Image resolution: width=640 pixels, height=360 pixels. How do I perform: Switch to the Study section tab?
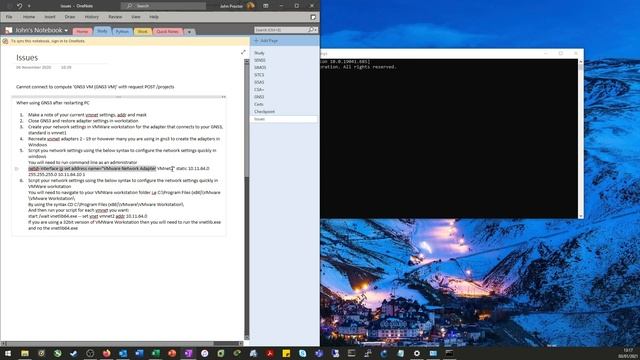click(x=102, y=31)
